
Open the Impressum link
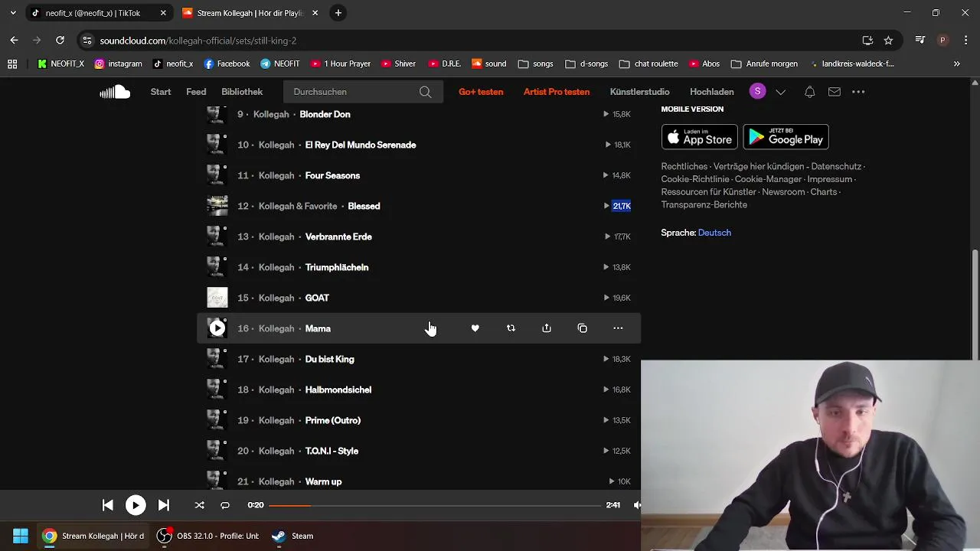pyautogui.click(x=829, y=179)
